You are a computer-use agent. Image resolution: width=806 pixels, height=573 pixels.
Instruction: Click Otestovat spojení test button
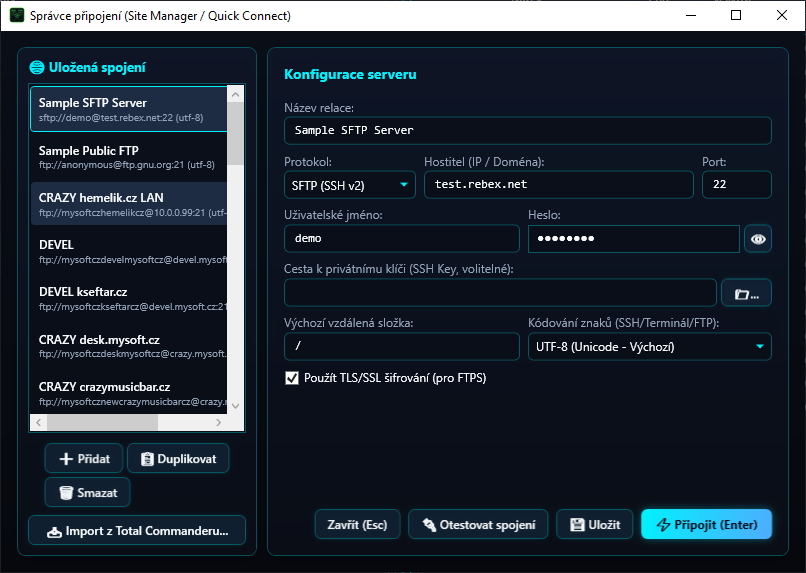[478, 524]
